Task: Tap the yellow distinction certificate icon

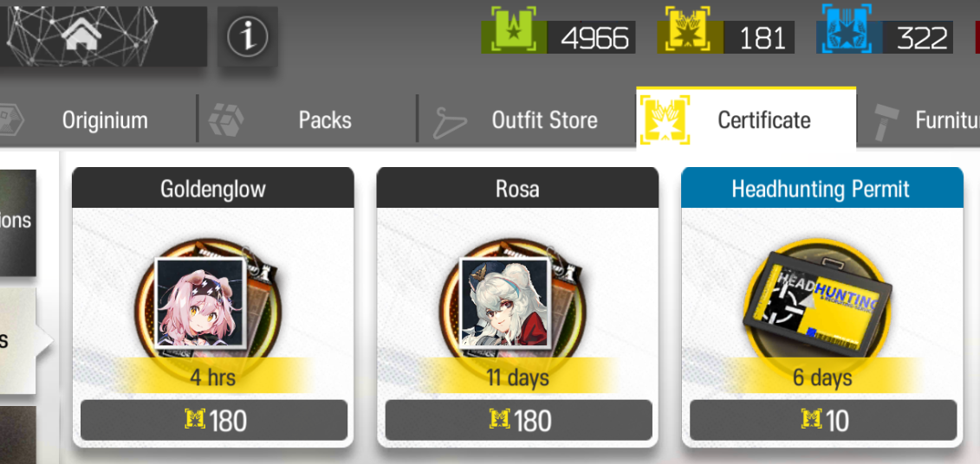Action: [687, 30]
